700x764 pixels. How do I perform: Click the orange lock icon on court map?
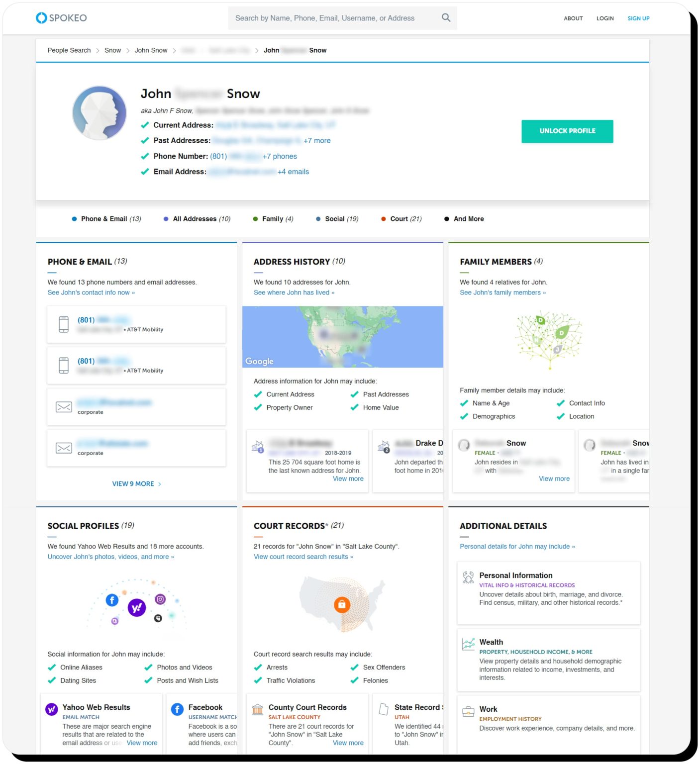[342, 605]
